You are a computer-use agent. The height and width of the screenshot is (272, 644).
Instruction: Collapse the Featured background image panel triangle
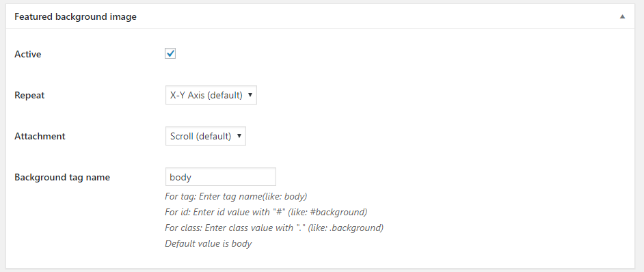point(622,17)
